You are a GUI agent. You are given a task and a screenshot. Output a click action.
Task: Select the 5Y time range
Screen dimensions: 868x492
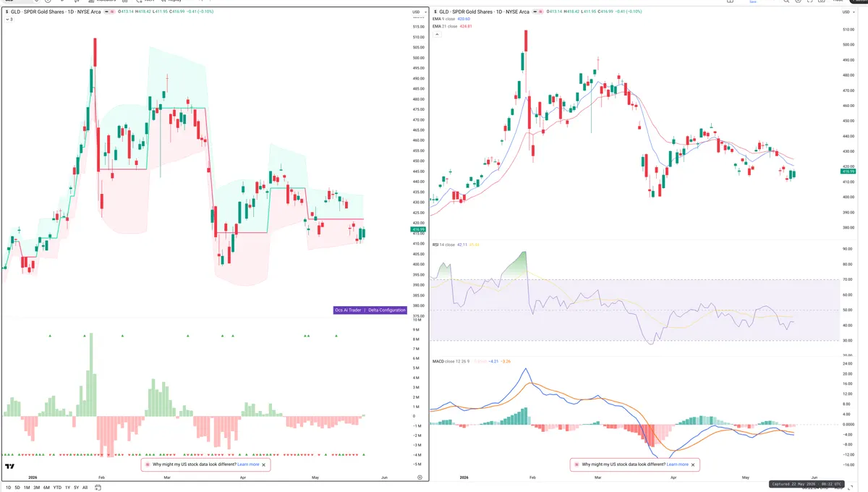pyautogui.click(x=77, y=488)
